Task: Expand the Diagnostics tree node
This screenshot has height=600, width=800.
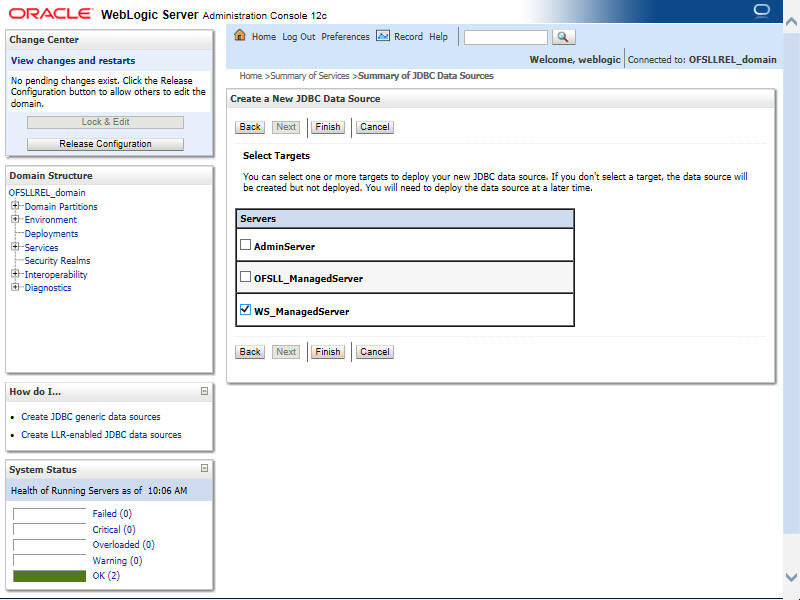Action: click(x=15, y=287)
